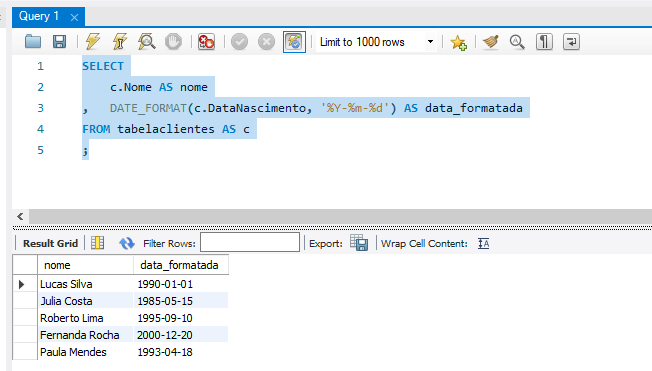Click the editor horizontal scrollbar track
The height and width of the screenshot is (371, 652).
click(x=340, y=216)
